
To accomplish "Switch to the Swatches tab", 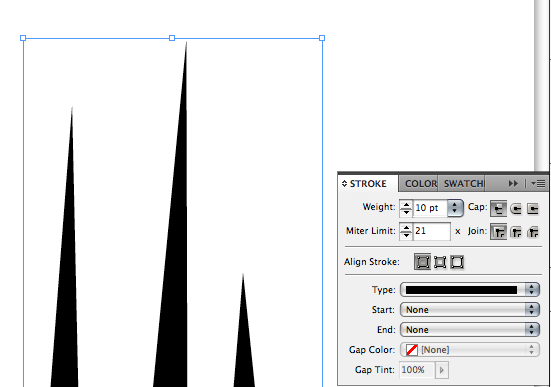I will click(x=462, y=184).
